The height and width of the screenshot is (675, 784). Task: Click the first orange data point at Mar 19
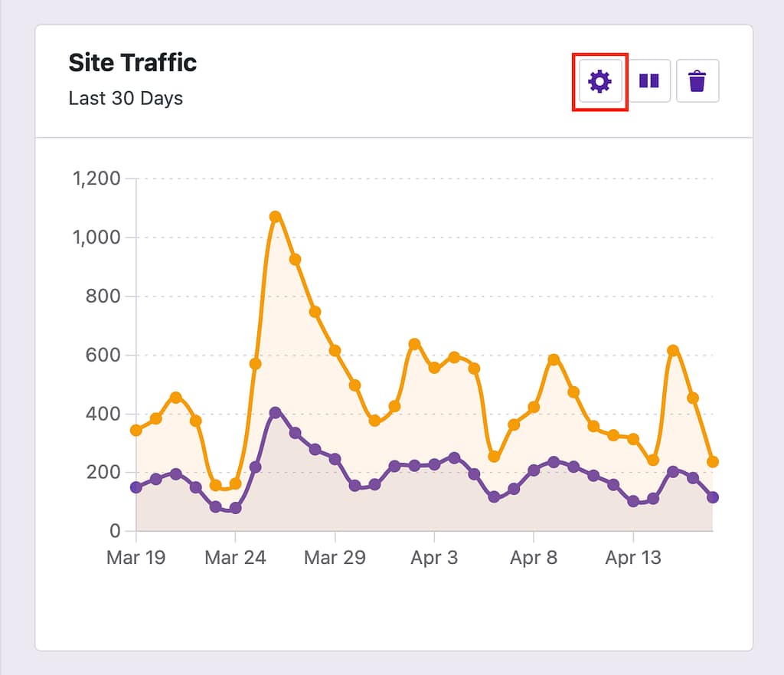tap(136, 430)
